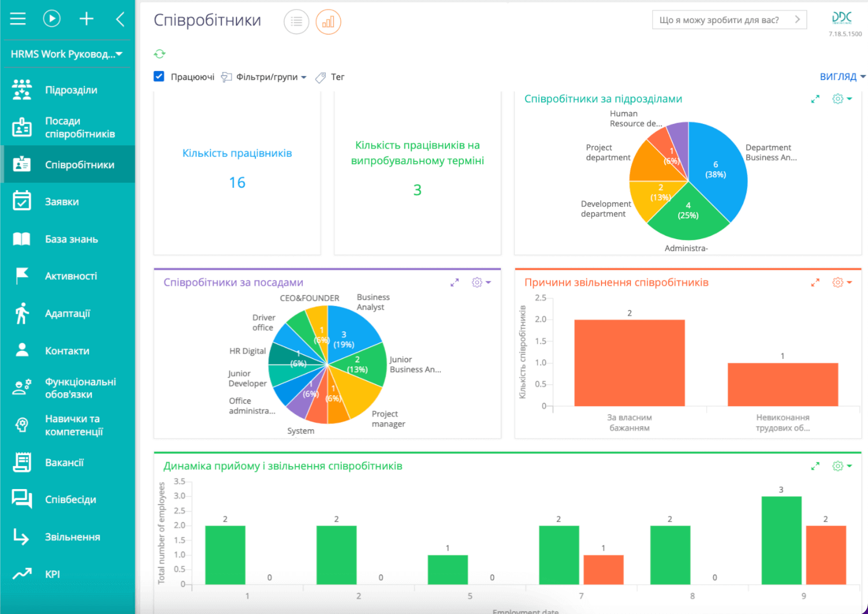The height and width of the screenshot is (614, 868).
Task: Toggle the dashboard chart view mode
Action: (328, 21)
